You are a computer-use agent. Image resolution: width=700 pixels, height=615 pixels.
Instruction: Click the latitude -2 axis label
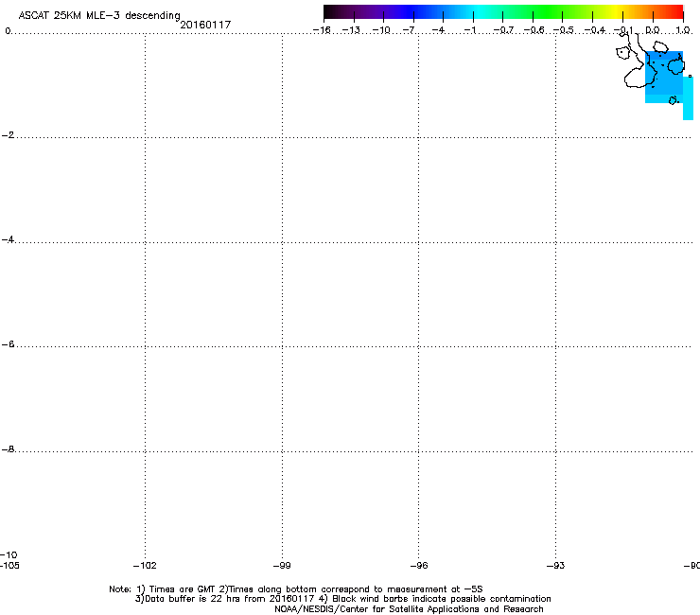click(8, 135)
